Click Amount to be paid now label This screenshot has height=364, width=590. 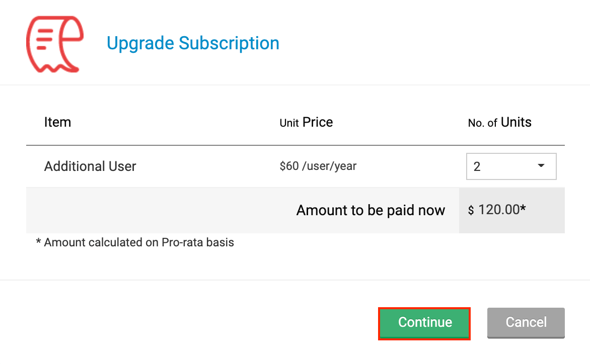click(371, 210)
